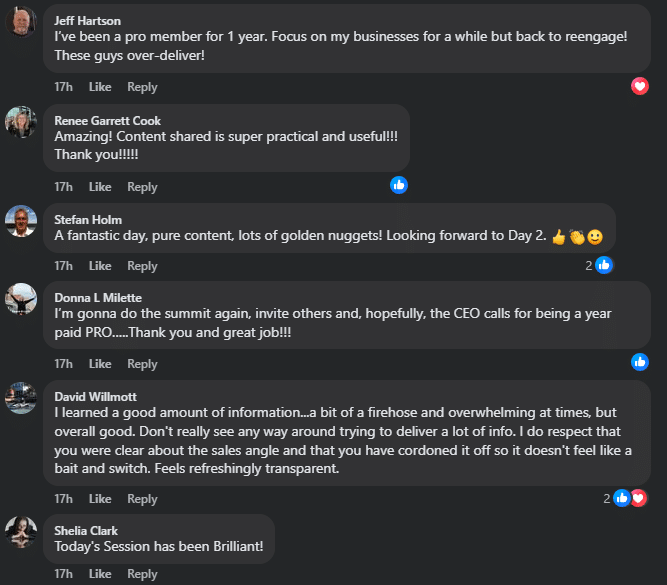The image size is (667, 585).
Task: Reply to Donna L Milette's comment
Action: pos(142,364)
